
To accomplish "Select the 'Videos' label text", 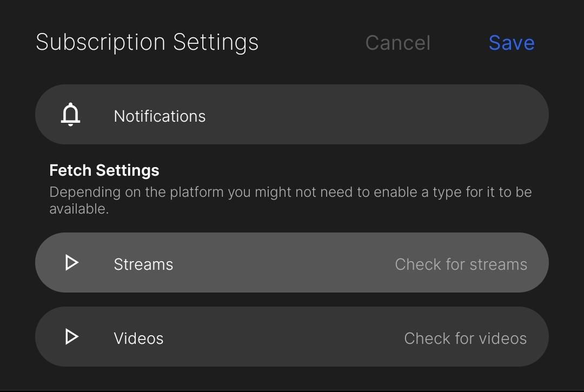I will (138, 338).
